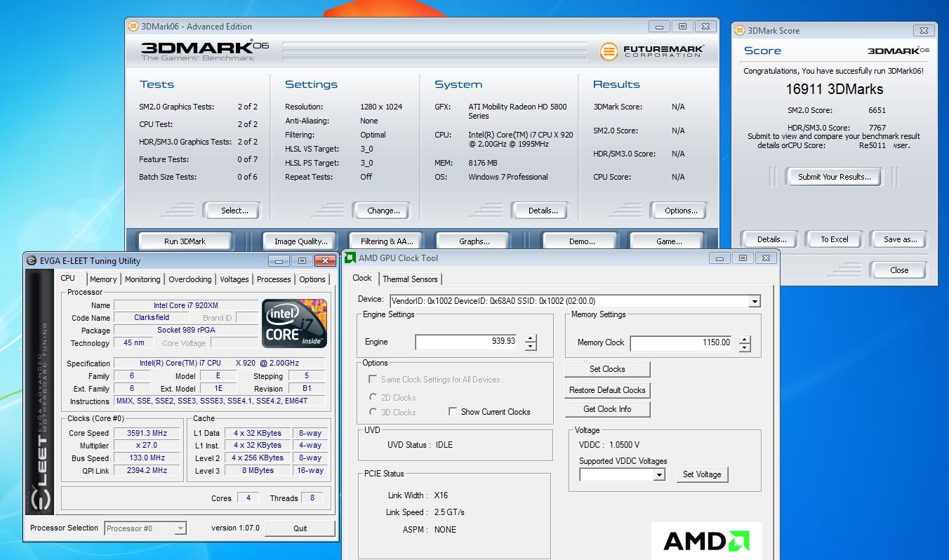Increase Engine clock with up arrow
This screenshot has height=560, width=949.
pyautogui.click(x=531, y=338)
